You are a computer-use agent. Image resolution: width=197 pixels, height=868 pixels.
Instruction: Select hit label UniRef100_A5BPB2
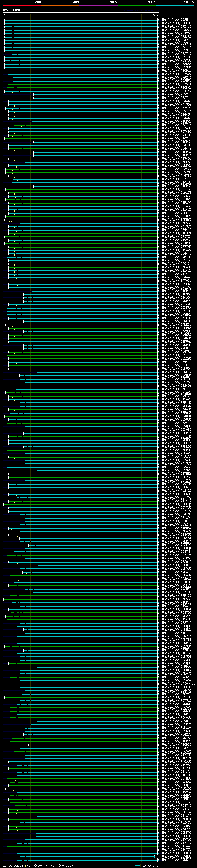tap(176, 450)
